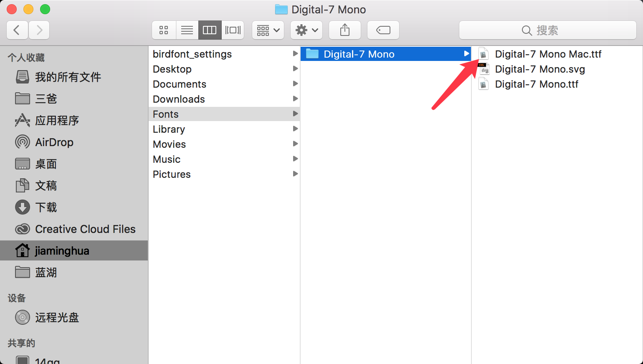This screenshot has height=364, width=643.
Task: Expand Movies with its disclosure arrow
Action: pos(295,144)
